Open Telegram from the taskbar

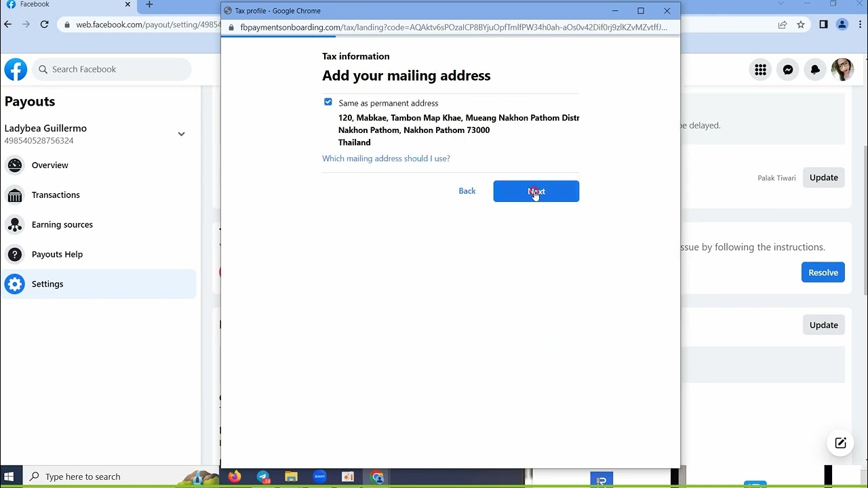(x=263, y=477)
